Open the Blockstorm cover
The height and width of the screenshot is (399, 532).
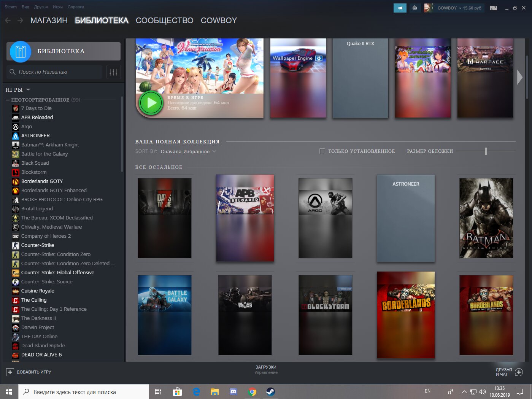[326, 315]
